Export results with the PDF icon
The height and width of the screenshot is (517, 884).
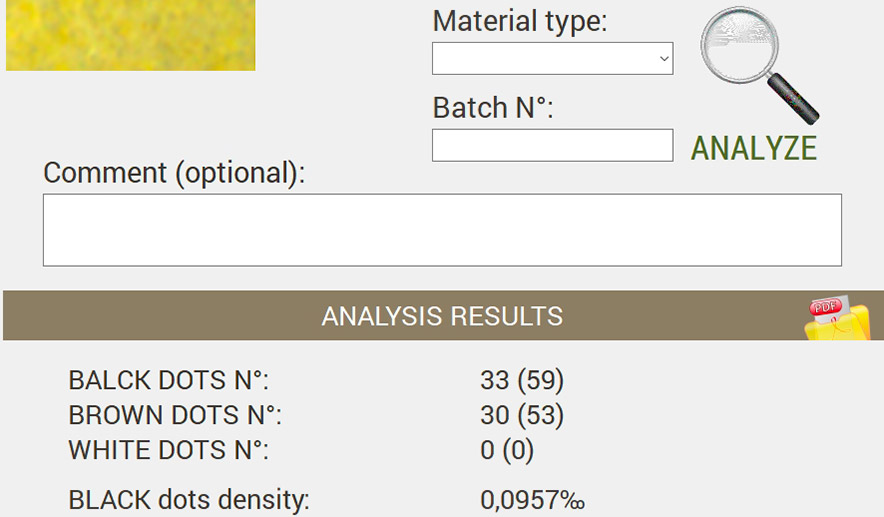tap(837, 318)
